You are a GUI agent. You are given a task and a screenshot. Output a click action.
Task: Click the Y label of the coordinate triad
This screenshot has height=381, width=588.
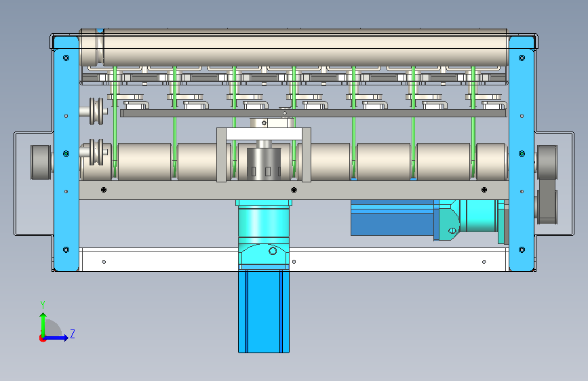tap(43, 304)
